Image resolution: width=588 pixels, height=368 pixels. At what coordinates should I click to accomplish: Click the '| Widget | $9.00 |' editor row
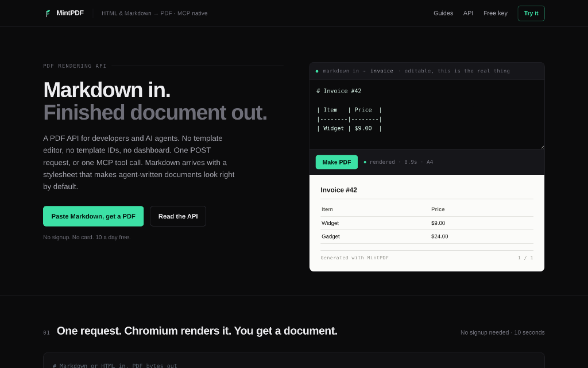349,128
